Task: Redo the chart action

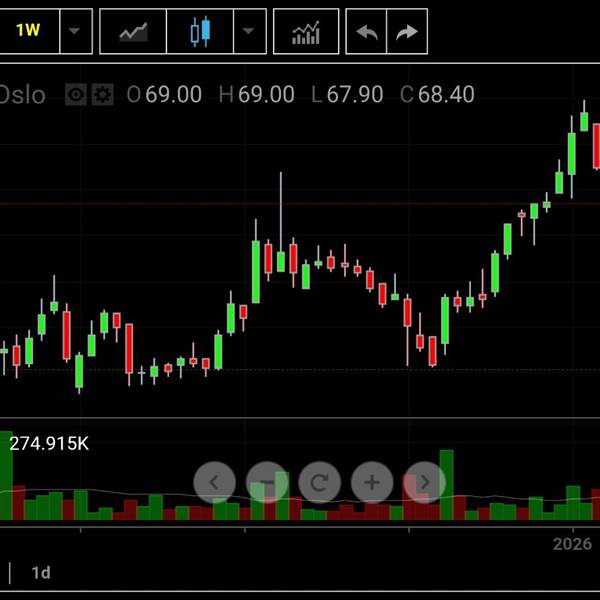Action: (407, 31)
